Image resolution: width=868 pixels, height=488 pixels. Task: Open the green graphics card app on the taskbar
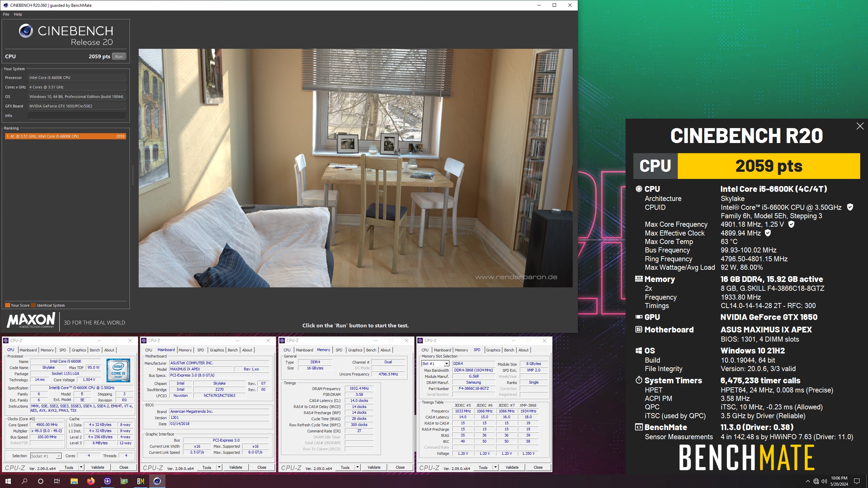pos(124,481)
